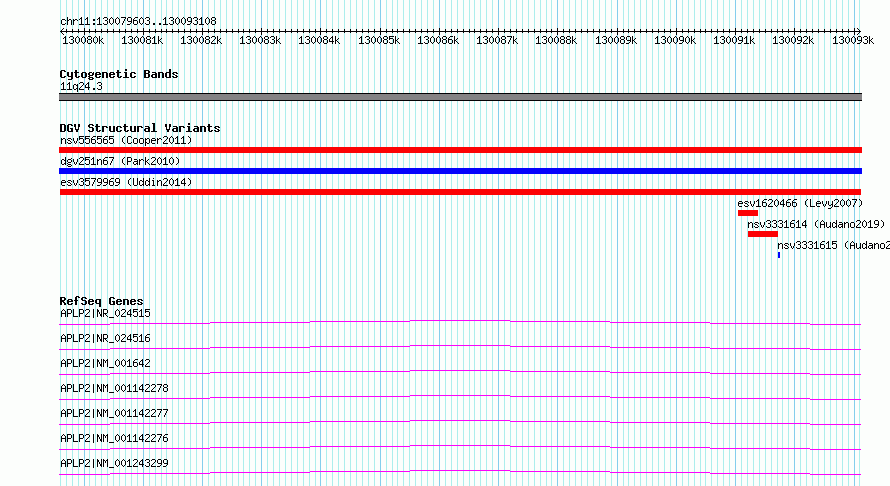
Task: Click the chr11:130079603..130093108 coordinates label
Action: (138, 21)
